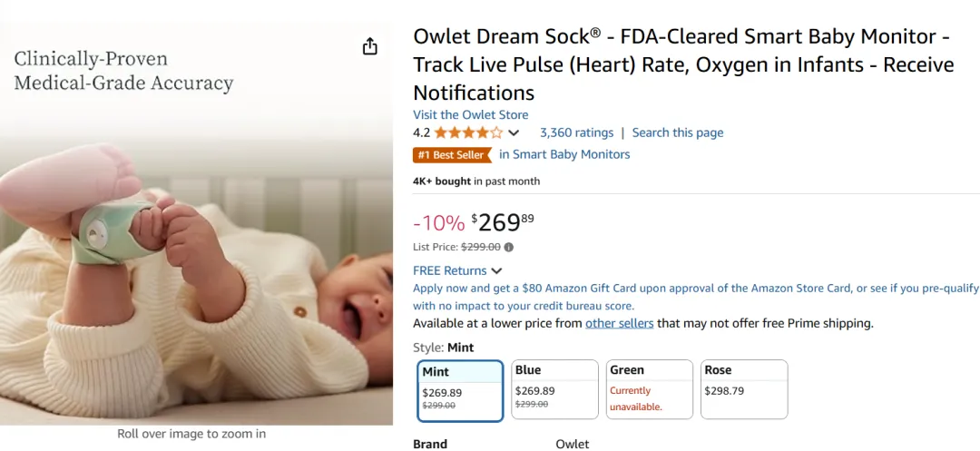Select the Blue style option

tap(554, 389)
